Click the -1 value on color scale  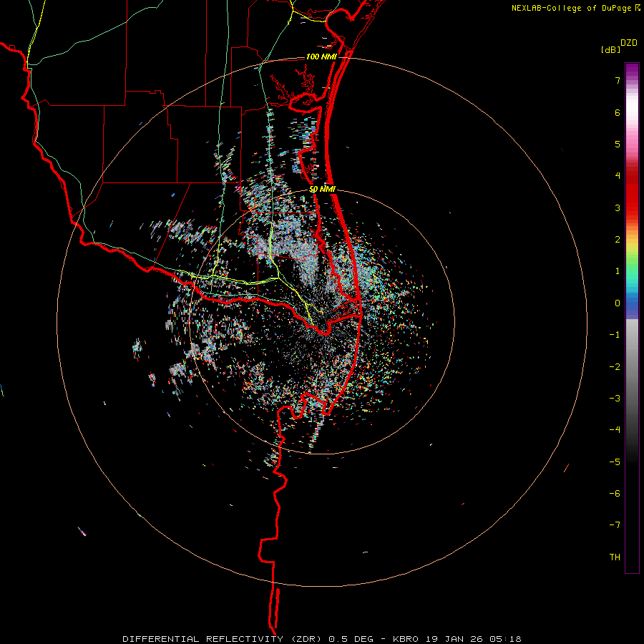pos(615,335)
